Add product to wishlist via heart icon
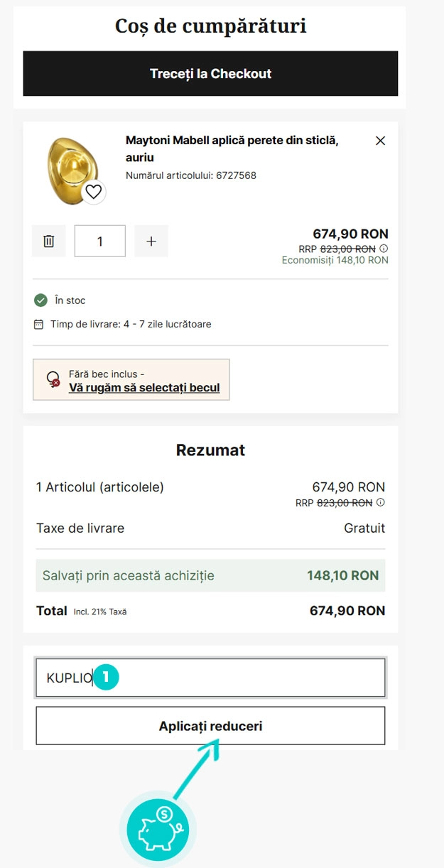 [94, 192]
